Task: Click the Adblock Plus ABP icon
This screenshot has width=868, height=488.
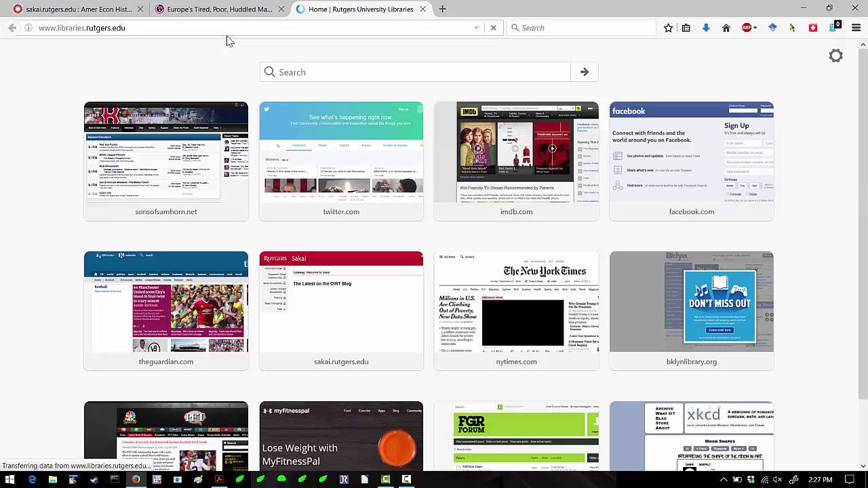Action: coord(747,28)
